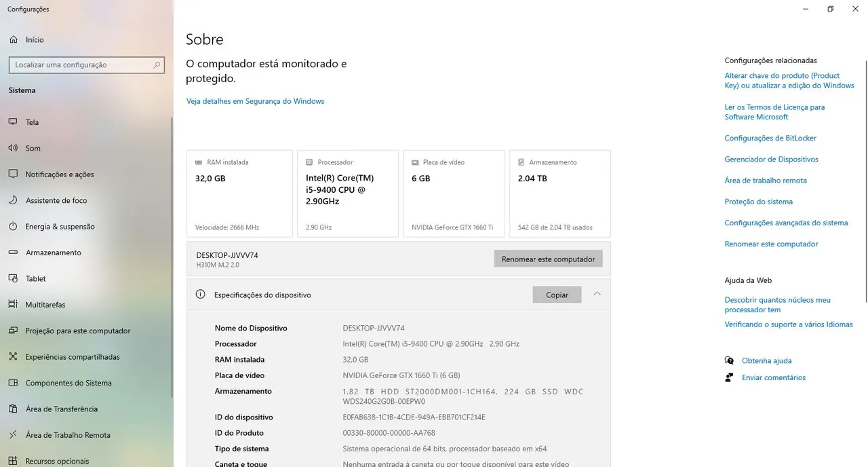Viewport: 868px width, 467px height.
Task: Open Gerenciador de Dispositivos link
Action: coord(771,160)
